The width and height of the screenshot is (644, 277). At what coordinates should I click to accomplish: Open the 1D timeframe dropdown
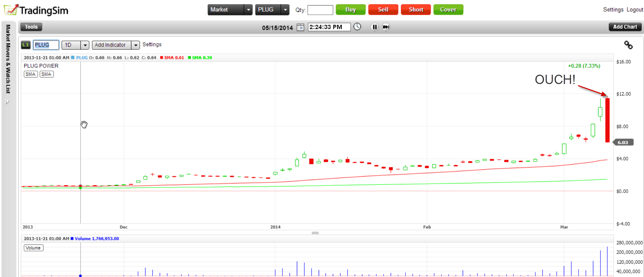(85, 45)
